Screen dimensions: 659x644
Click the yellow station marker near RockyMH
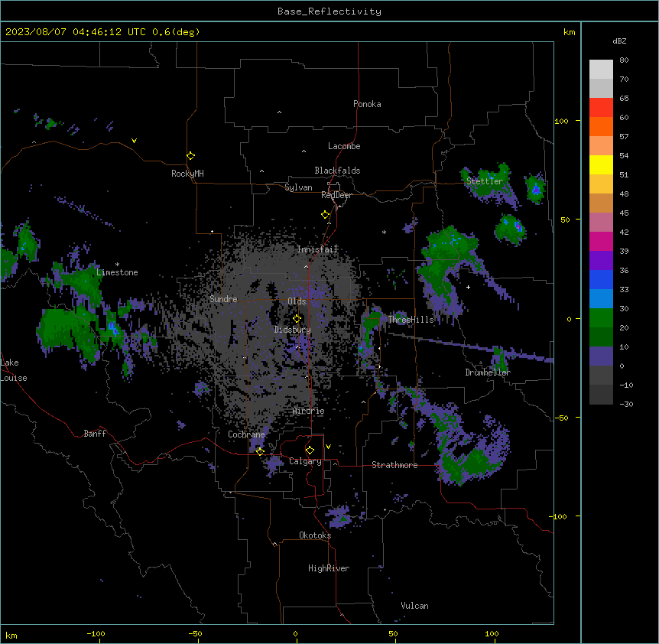(x=190, y=156)
